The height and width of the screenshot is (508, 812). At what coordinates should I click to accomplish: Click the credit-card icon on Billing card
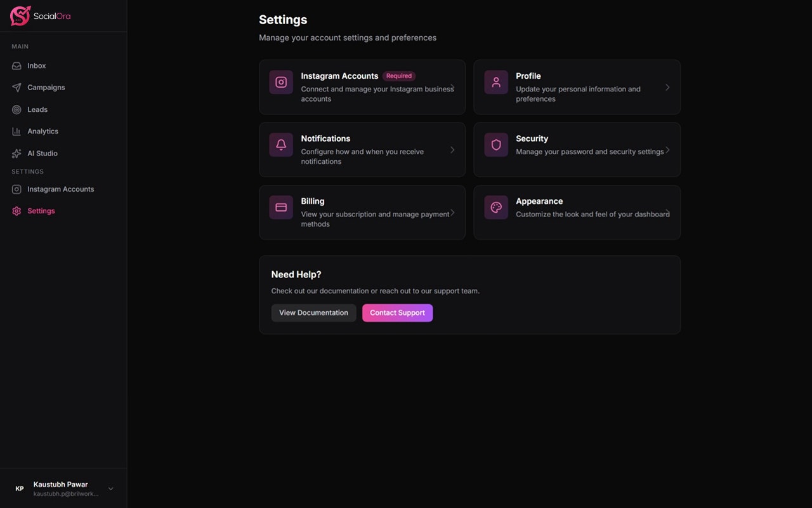click(280, 207)
